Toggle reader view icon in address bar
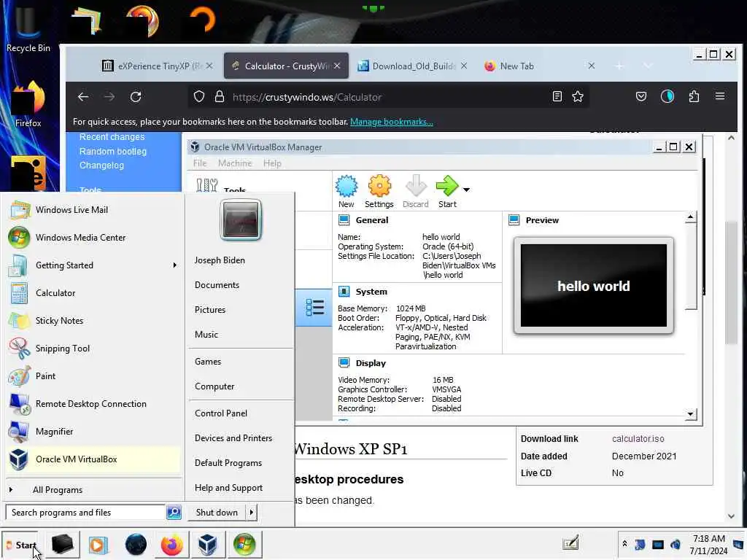The height and width of the screenshot is (560, 747). [557, 97]
